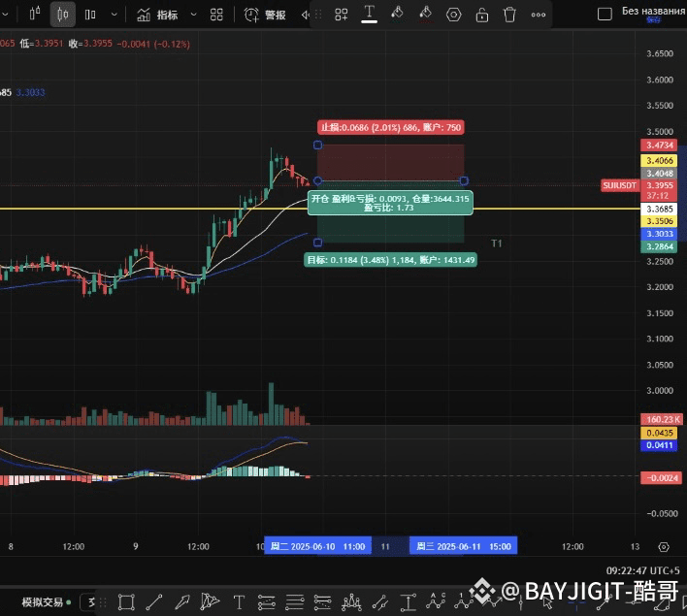Select the bottom toolbar text T tool
This screenshot has height=616, width=687.
[239, 602]
